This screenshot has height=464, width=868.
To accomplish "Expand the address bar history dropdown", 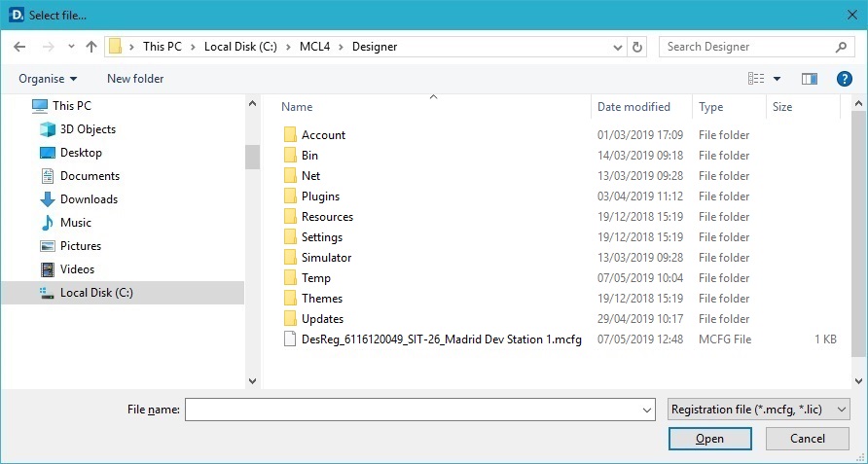I will tap(618, 47).
